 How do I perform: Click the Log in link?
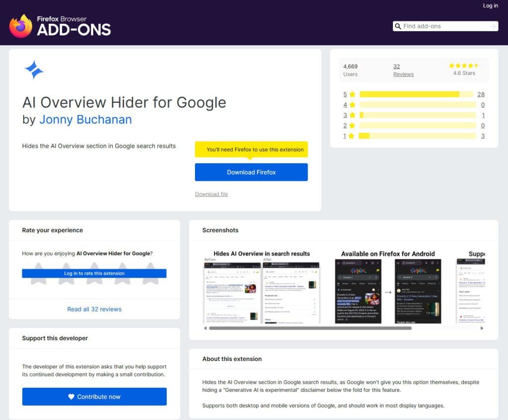(x=490, y=5)
